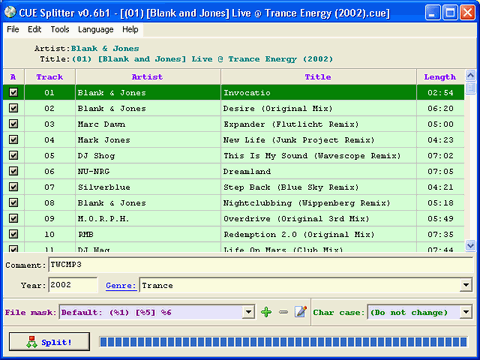The width and height of the screenshot is (480, 360).
Task: Click the track list scrollbar down arrow
Action: pyautogui.click(x=470, y=246)
